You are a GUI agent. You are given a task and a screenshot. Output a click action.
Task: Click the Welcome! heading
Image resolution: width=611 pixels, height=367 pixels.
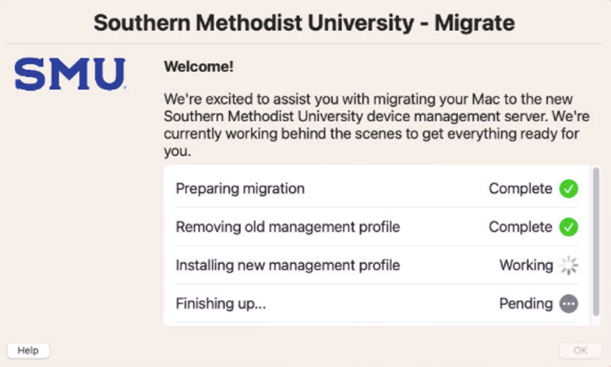199,67
